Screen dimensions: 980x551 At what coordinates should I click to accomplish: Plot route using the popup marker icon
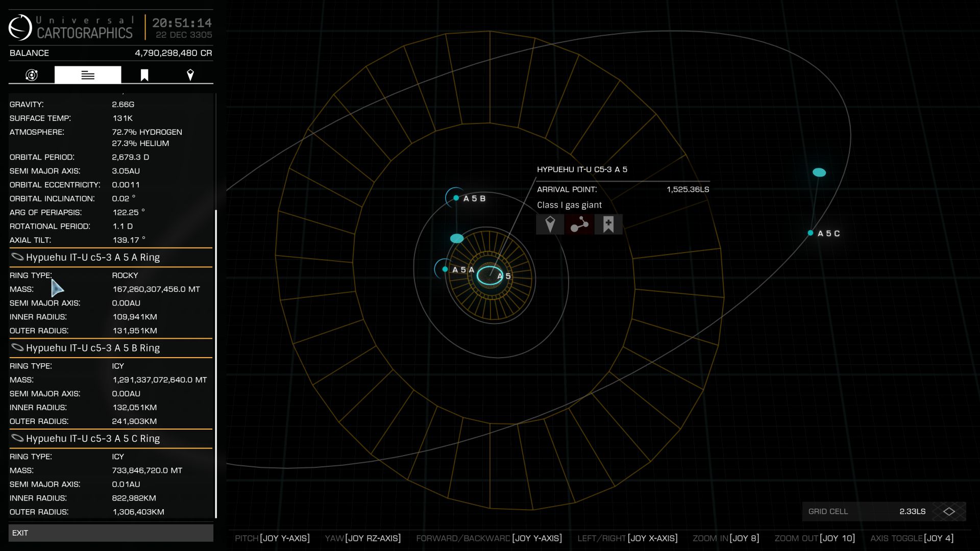550,224
